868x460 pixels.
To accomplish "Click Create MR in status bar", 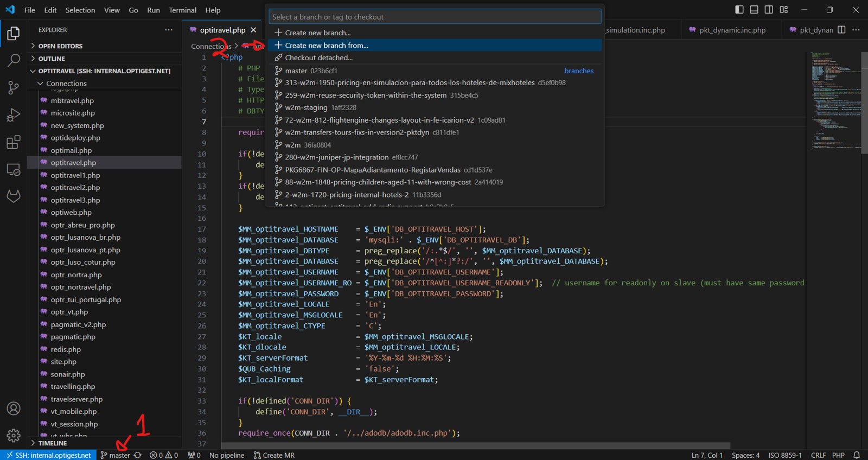I will click(274, 455).
